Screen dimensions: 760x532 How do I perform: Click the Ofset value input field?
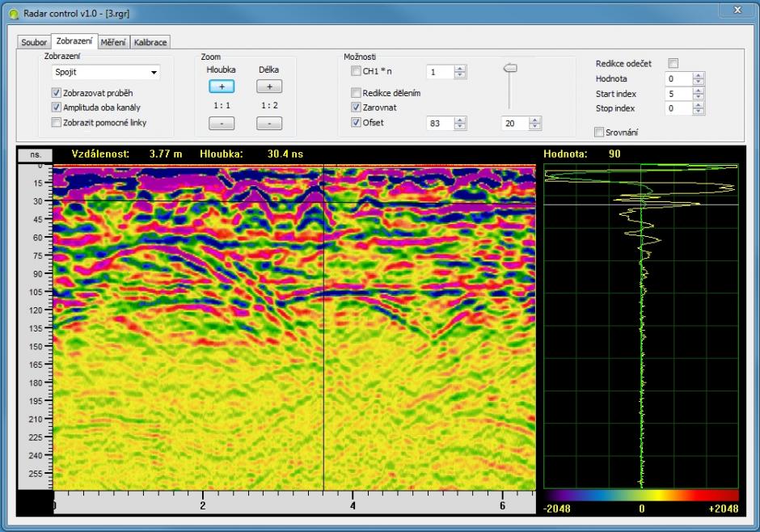(x=439, y=123)
